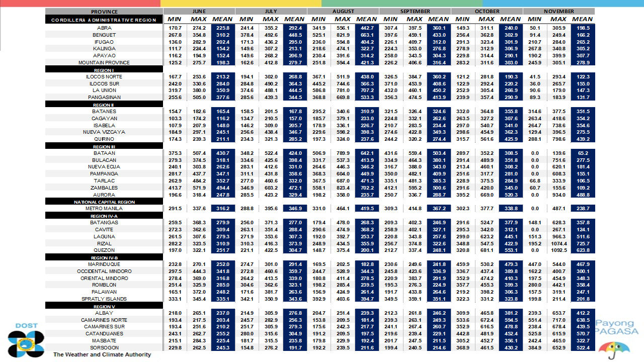Click Cagayan's June min value 103.3

[175, 118]
